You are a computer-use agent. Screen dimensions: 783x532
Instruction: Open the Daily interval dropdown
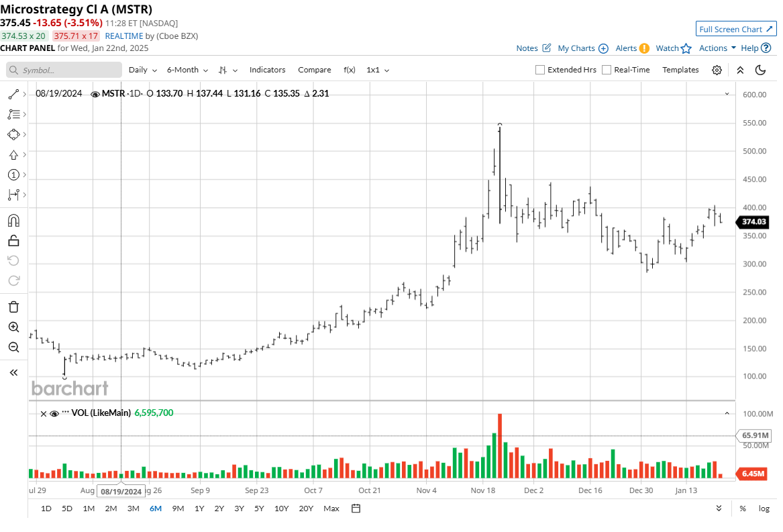(143, 70)
